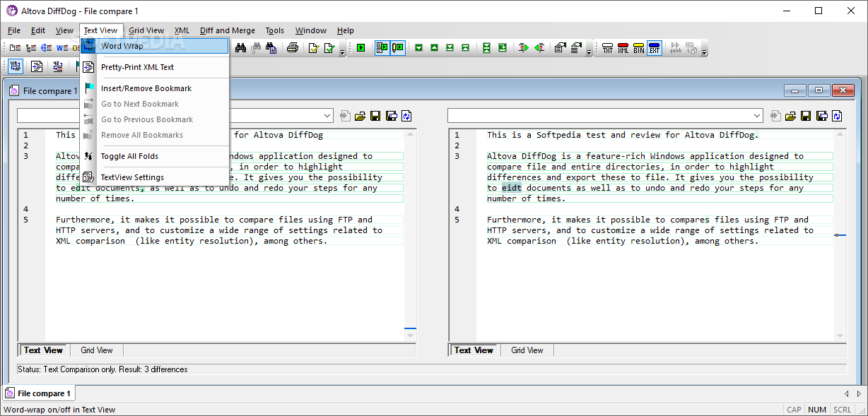Open the Grid View menu
Screen dimensions: 868x416
[x=146, y=30]
